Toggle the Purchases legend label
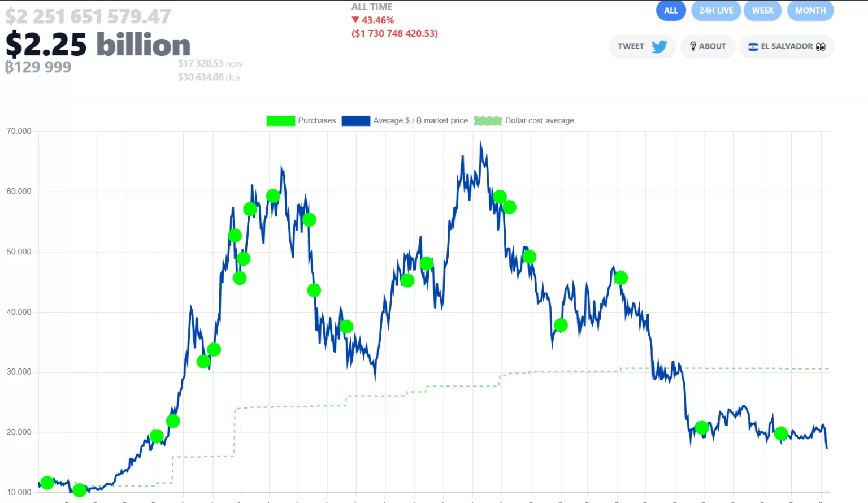The width and height of the screenshot is (868, 503). [x=316, y=120]
